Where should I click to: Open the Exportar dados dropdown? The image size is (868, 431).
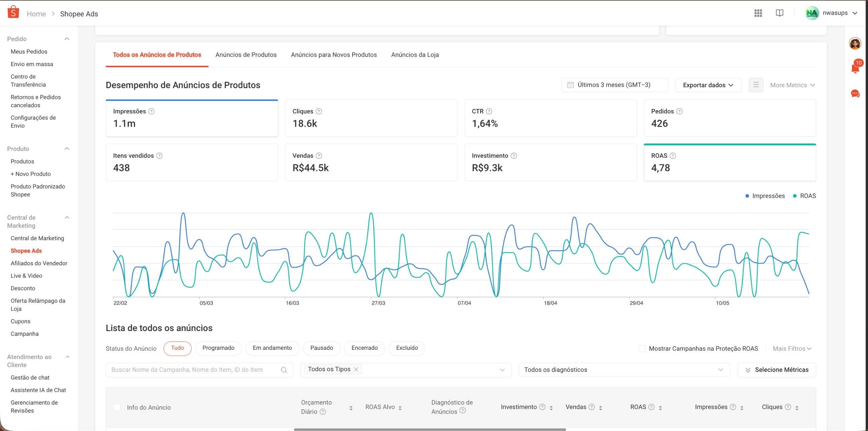708,85
